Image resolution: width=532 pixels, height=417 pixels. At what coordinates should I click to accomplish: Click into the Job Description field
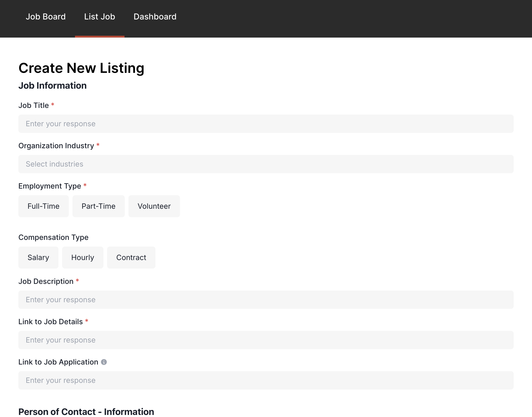click(x=266, y=300)
